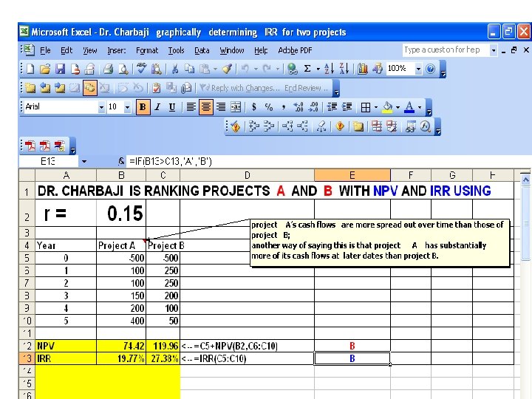The width and height of the screenshot is (532, 399).
Task: Launch the Chart Wizard icon
Action: [x=362, y=69]
